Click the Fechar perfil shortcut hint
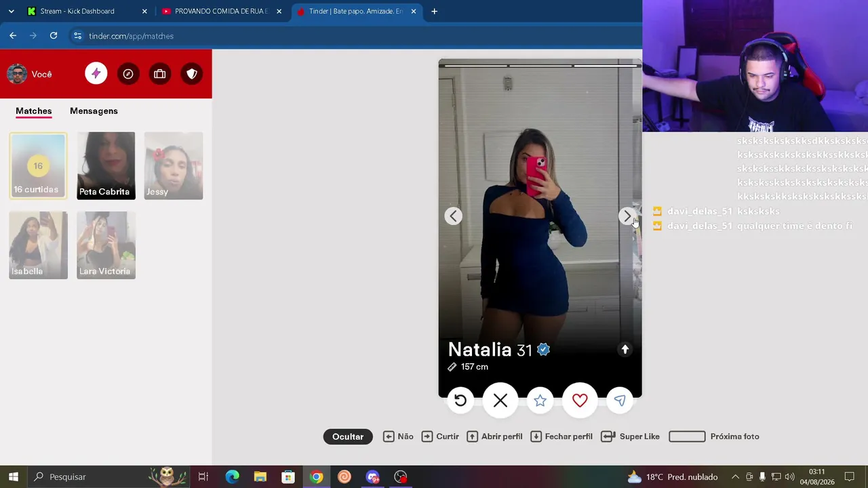868x488 pixels. click(561, 436)
